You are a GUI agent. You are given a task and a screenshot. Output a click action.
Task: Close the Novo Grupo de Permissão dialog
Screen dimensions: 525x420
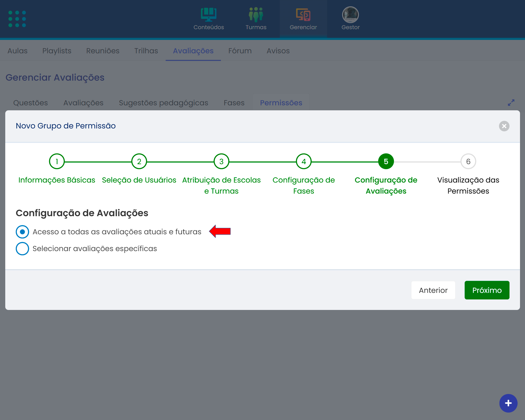pos(504,126)
